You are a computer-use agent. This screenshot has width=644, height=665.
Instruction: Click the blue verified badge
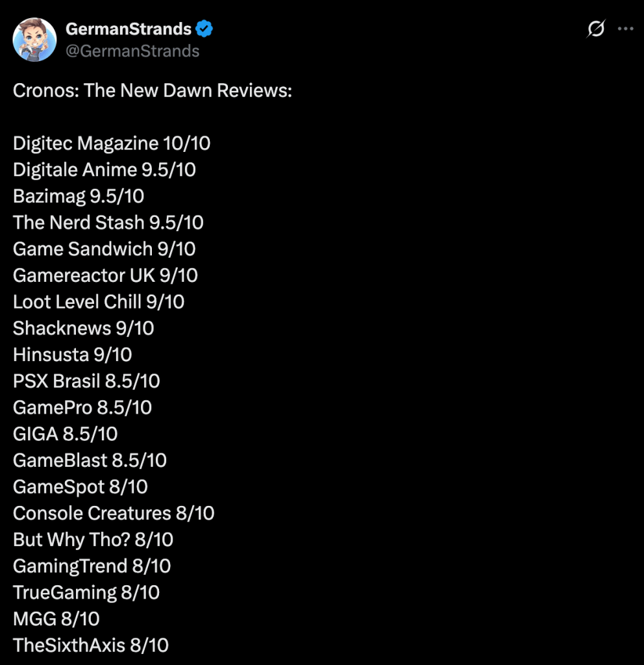tap(205, 29)
